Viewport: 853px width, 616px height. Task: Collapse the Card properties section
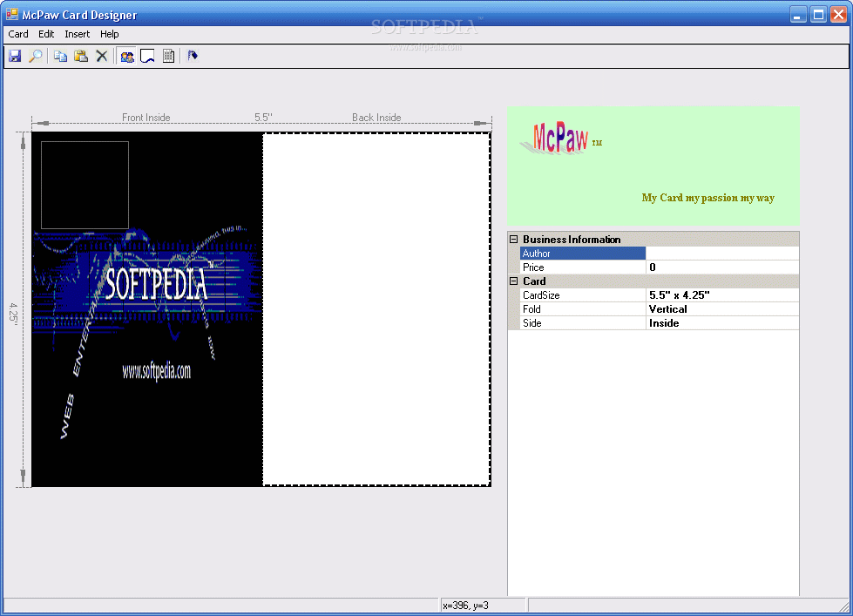[x=513, y=281]
